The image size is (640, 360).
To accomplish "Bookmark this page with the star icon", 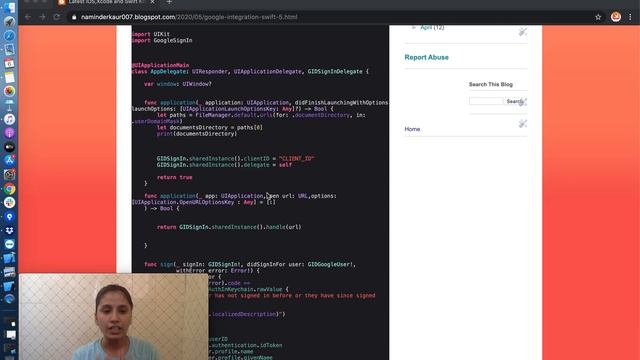I will tap(598, 17).
